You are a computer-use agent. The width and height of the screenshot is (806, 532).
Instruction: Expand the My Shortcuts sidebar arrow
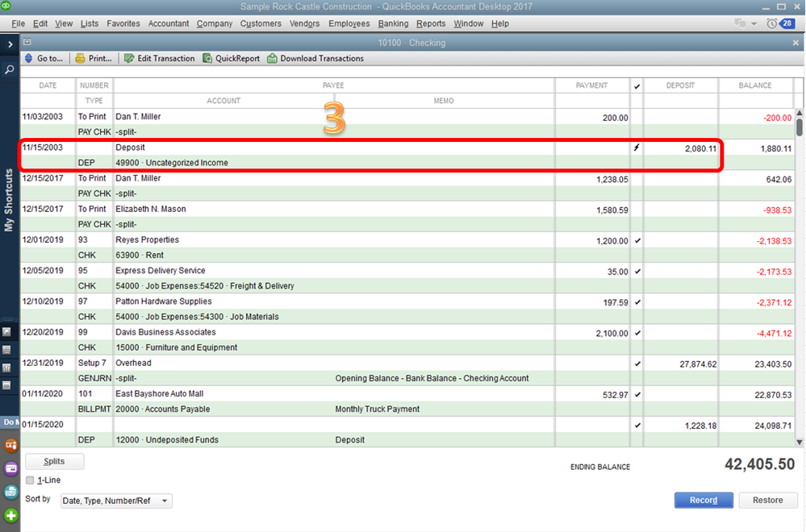[10, 44]
